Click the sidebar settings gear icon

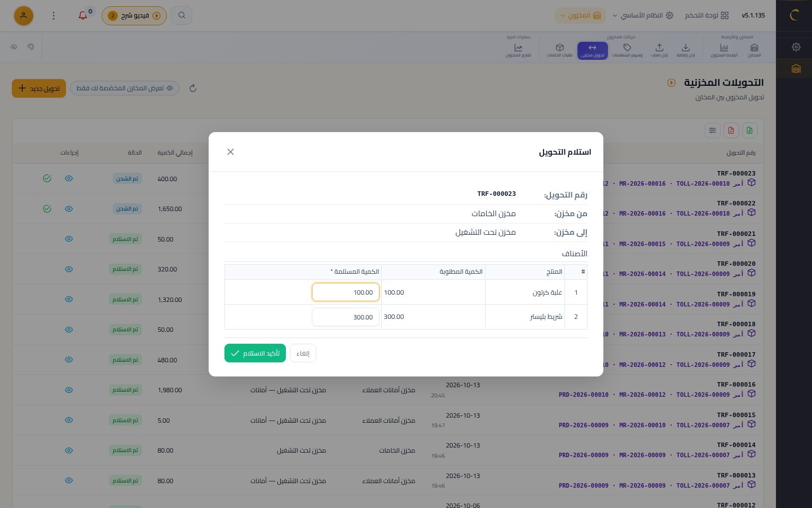click(x=796, y=47)
